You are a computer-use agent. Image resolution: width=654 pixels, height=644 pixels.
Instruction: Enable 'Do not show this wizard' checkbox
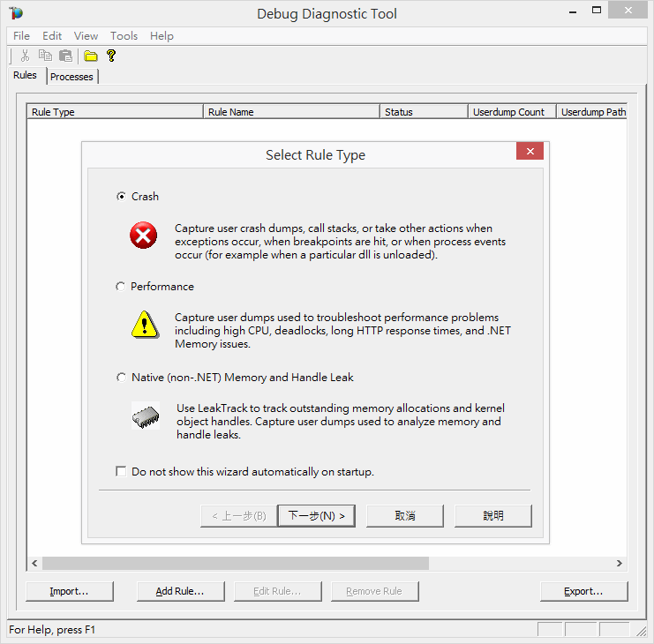pos(122,472)
